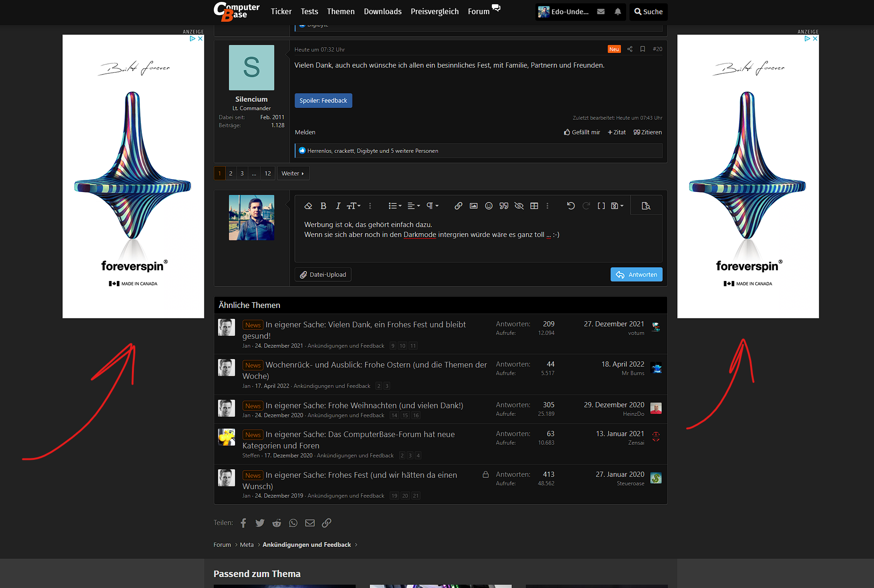The height and width of the screenshot is (588, 874).
Task: Apply bold formatting in the reply editor
Action: pyautogui.click(x=323, y=205)
